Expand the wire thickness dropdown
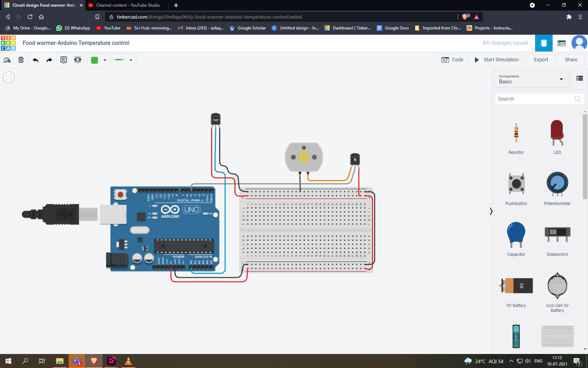Screen dimensions: 588x368 point(131,60)
